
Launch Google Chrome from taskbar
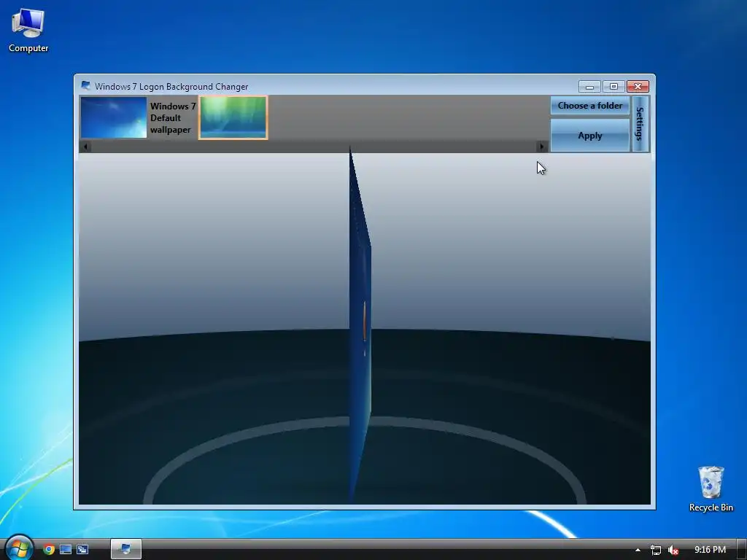49,550
